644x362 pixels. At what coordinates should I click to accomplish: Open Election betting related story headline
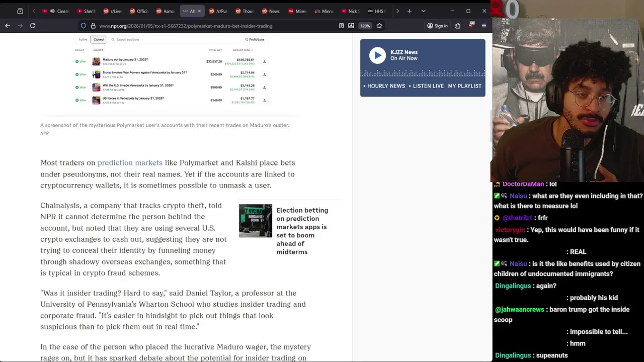coord(302,231)
